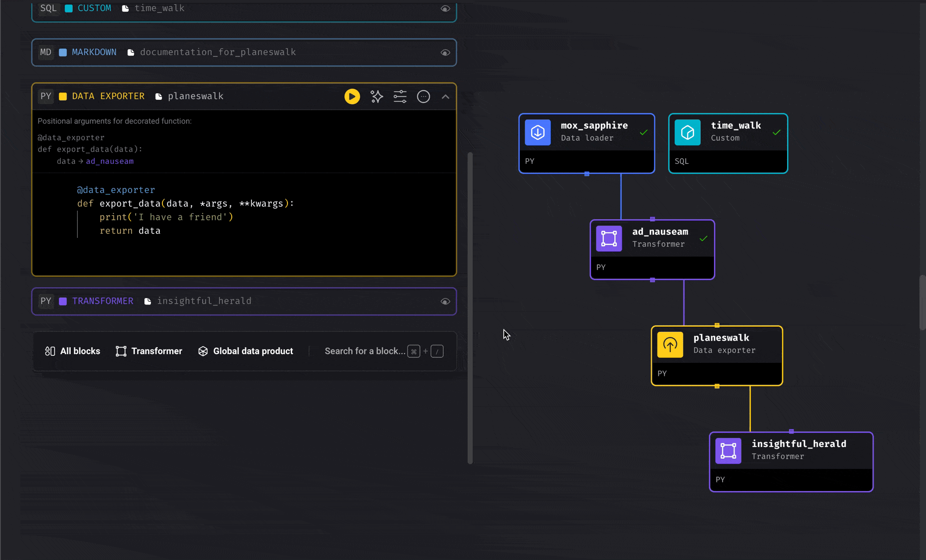Image resolution: width=926 pixels, height=560 pixels.
Task: Select time_walk custom node icon
Action: (x=688, y=132)
